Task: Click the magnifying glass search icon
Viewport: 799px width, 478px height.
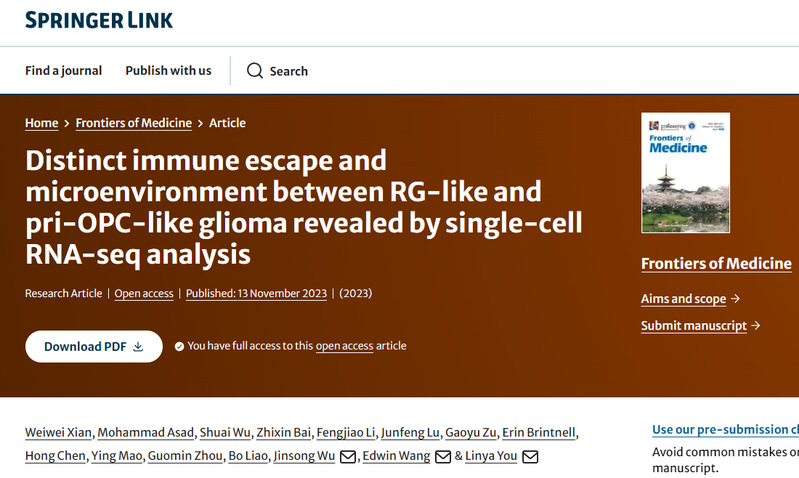Action: point(255,71)
